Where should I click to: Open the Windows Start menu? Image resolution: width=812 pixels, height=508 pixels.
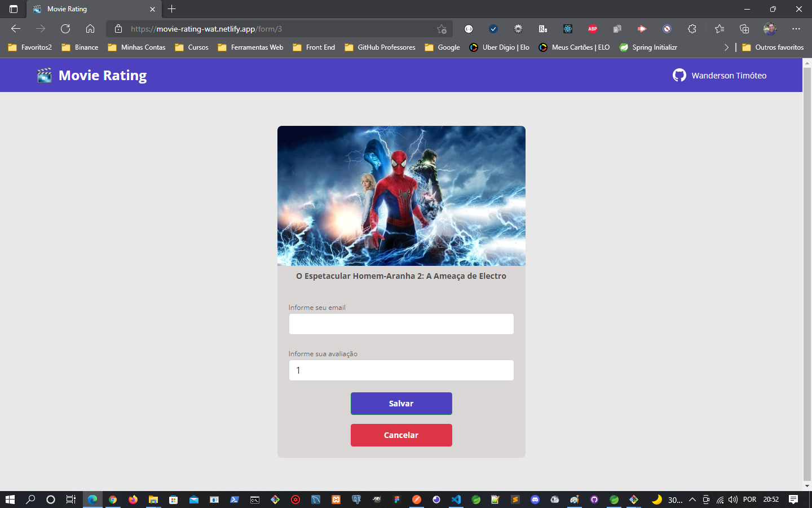click(10, 500)
